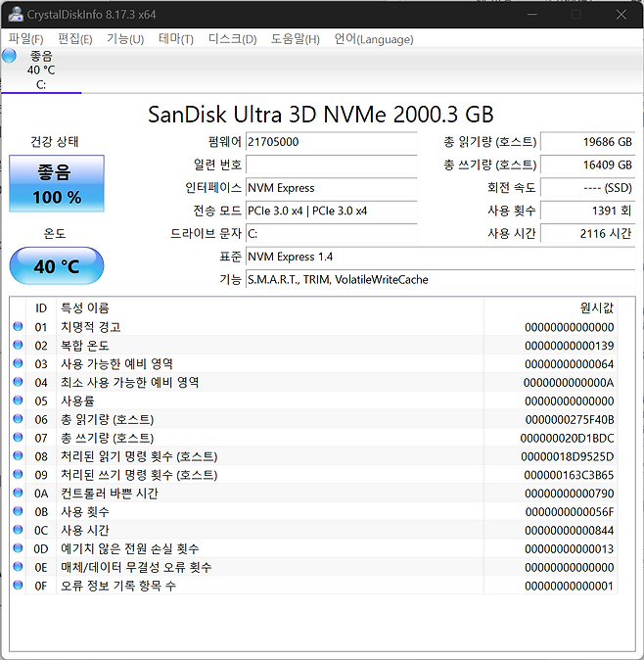Click status orb next to 컨트롤러 바쁜 시간
644x660 pixels.
[18, 494]
